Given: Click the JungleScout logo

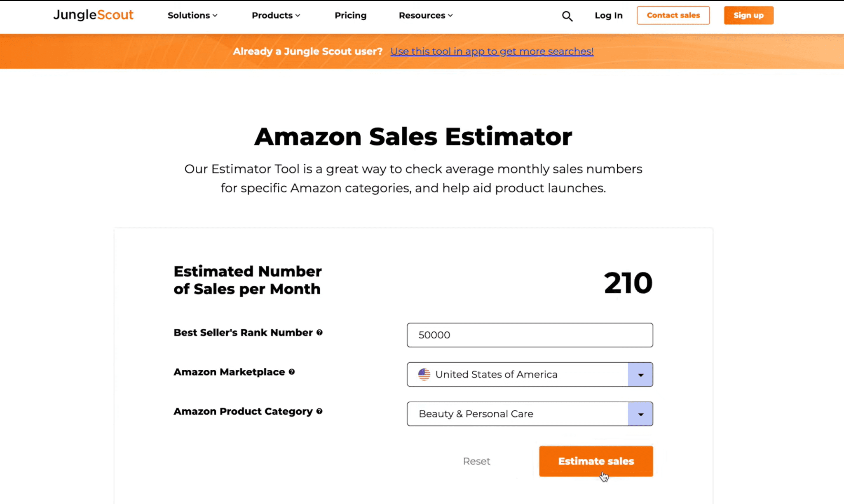Looking at the screenshot, I should click(x=94, y=15).
